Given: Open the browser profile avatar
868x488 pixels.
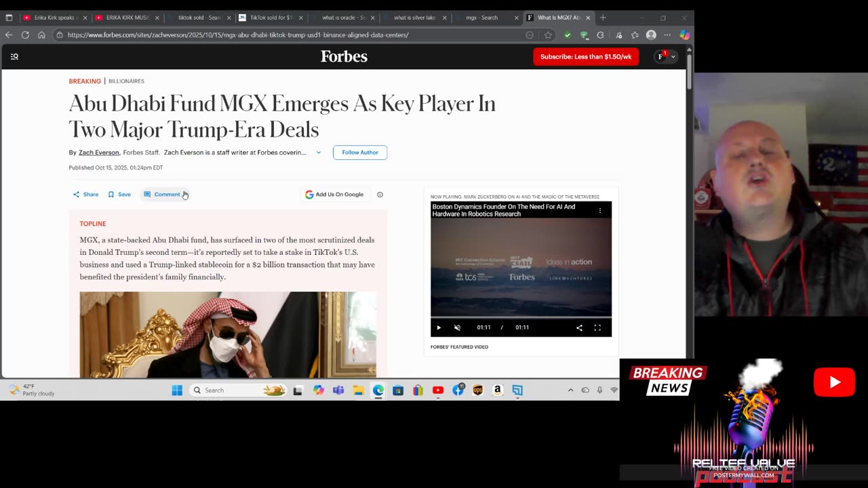Looking at the screenshot, I should click(651, 35).
